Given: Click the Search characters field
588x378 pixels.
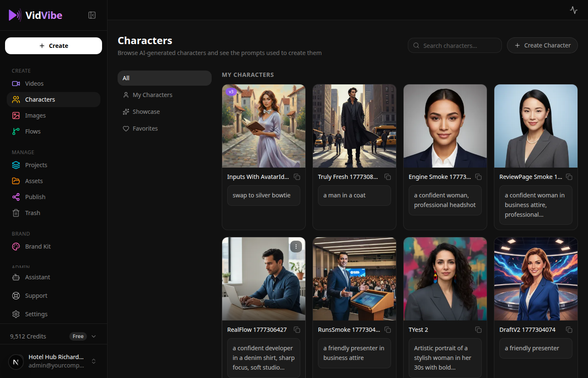Looking at the screenshot, I should tap(455, 45).
